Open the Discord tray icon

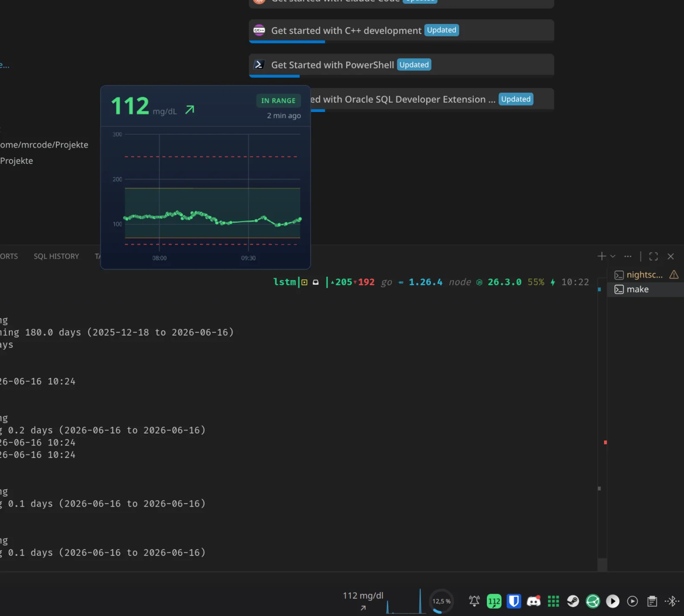534,601
